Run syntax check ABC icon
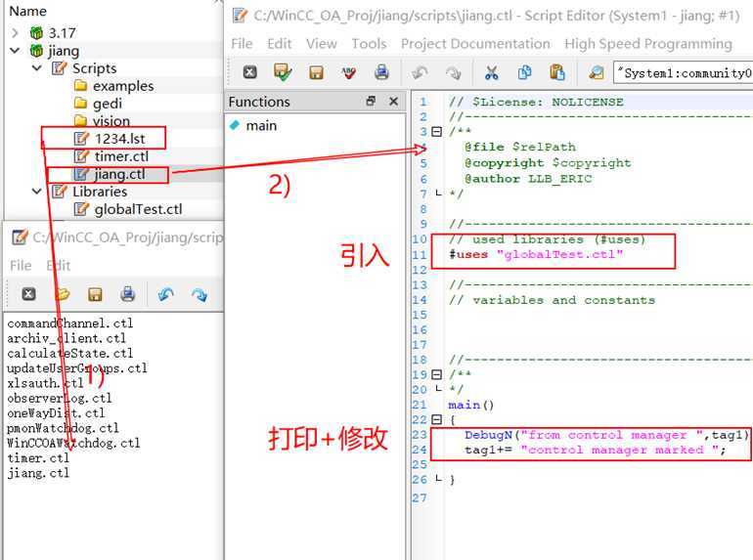Viewport: 753px width, 560px height. point(349,73)
